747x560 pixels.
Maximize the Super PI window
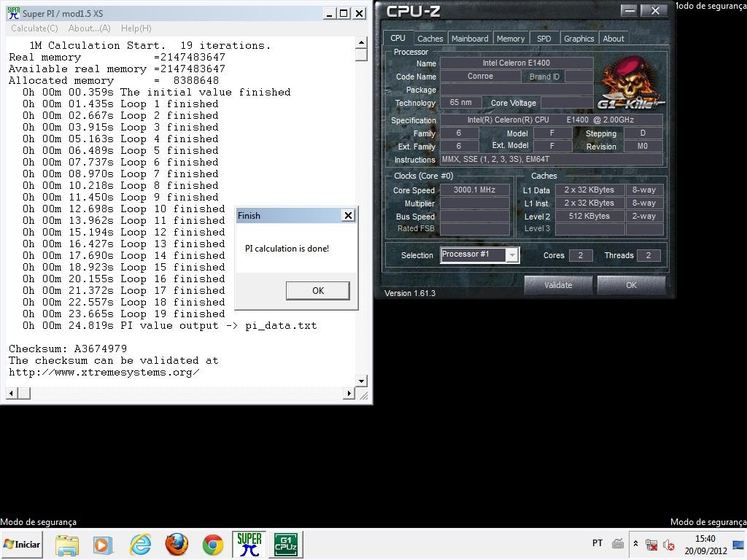pyautogui.click(x=344, y=13)
